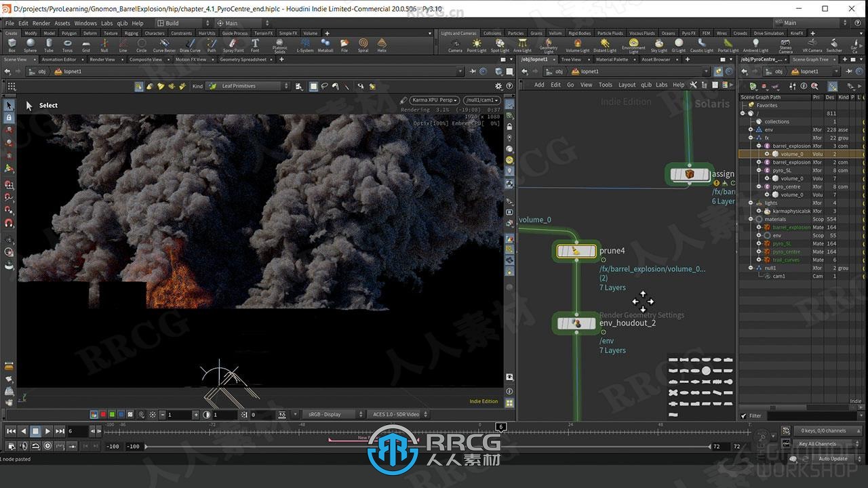Toggle the red channel display button
This screenshot has width=868, height=488.
coord(103,414)
